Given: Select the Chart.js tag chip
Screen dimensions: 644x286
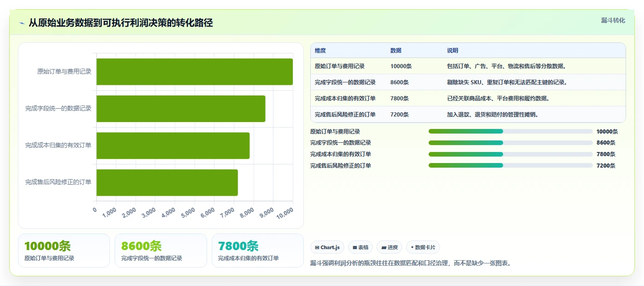Looking at the screenshot, I should tap(327, 247).
